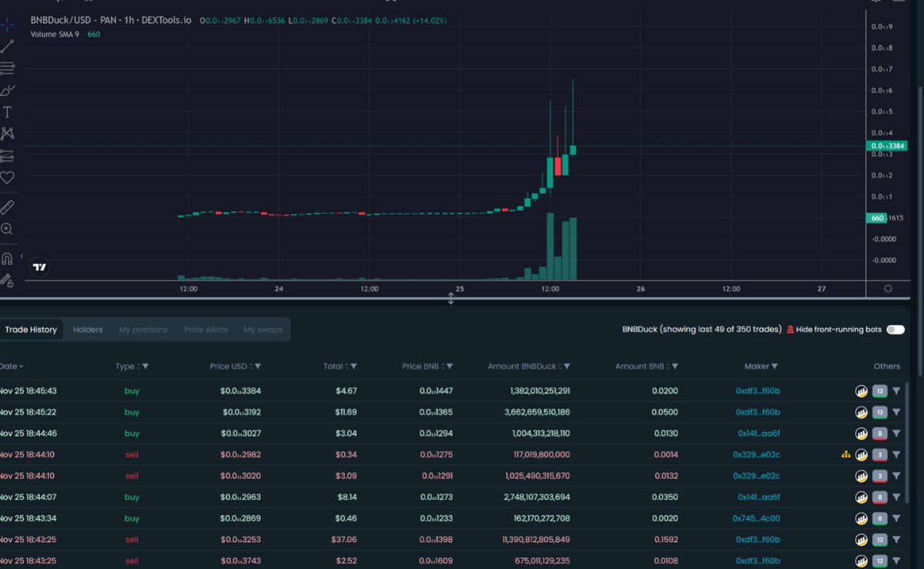Image resolution: width=924 pixels, height=569 pixels.
Task: Open the forecasting and position tool
Action: pos(7,156)
